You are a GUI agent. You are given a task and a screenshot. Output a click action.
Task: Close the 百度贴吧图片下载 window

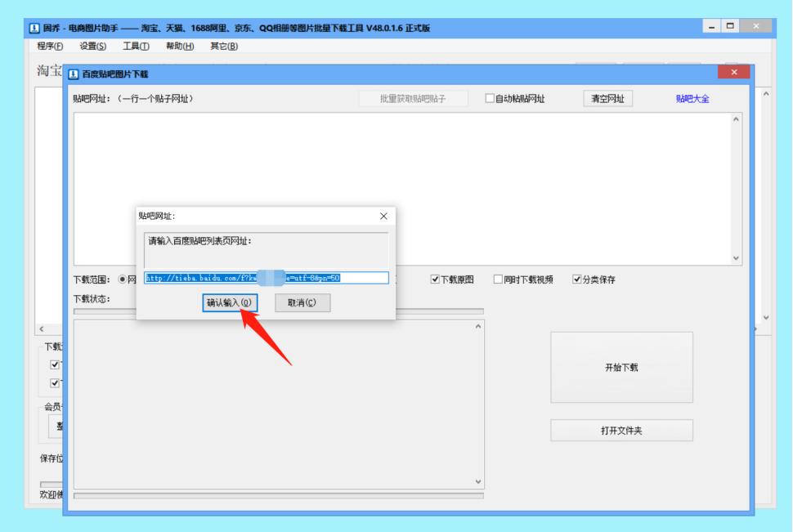pyautogui.click(x=734, y=72)
